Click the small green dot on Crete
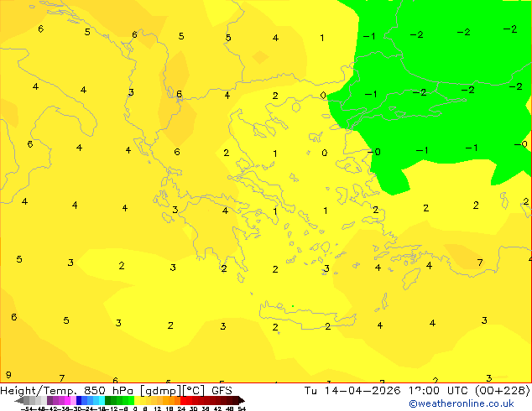The height and width of the screenshot is (411, 532). (x=293, y=306)
